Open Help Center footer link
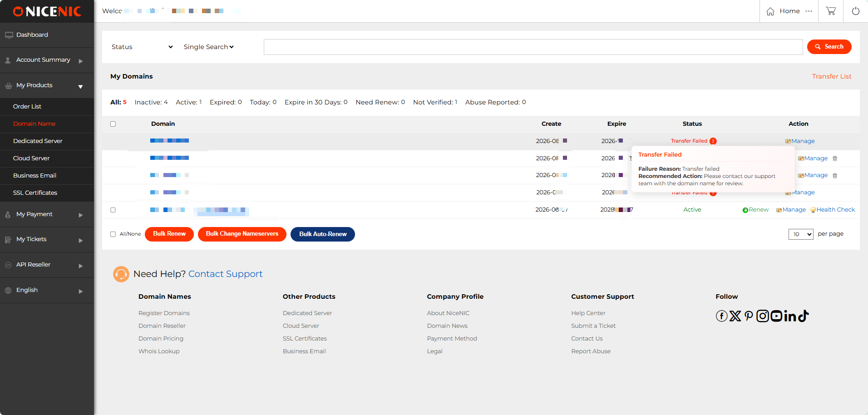This screenshot has width=868, height=415. click(x=588, y=313)
